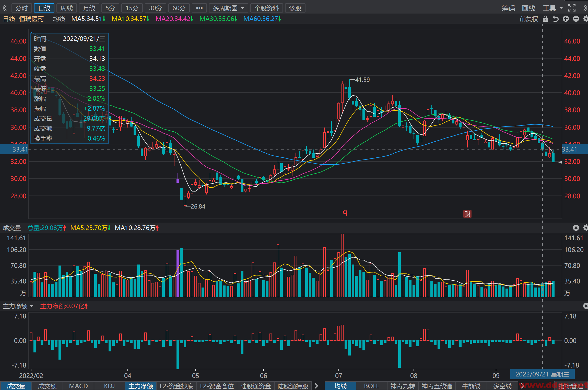Viewport: 588px width, 390px height.
Task: Zoom out chart with the minus icon
Action: click(576, 19)
